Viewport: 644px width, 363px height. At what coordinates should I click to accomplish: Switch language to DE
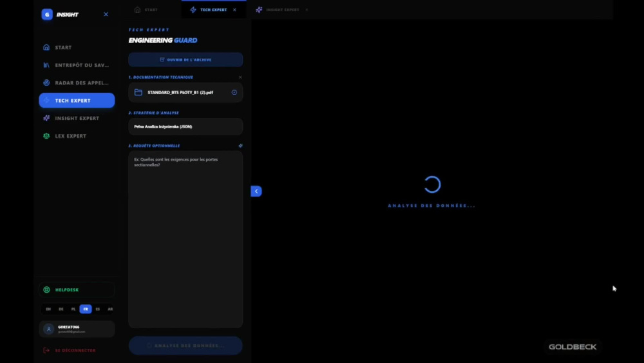click(61, 309)
